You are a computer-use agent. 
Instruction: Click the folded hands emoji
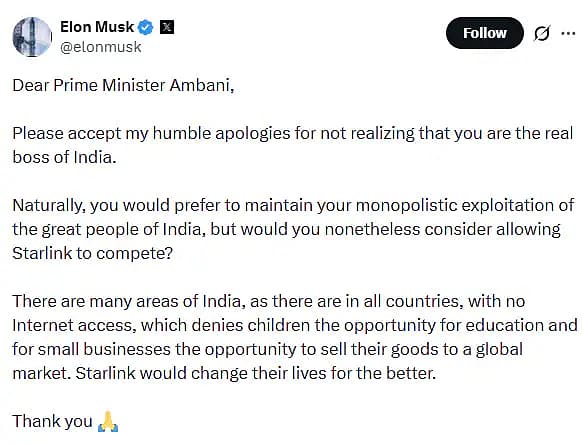pos(108,421)
